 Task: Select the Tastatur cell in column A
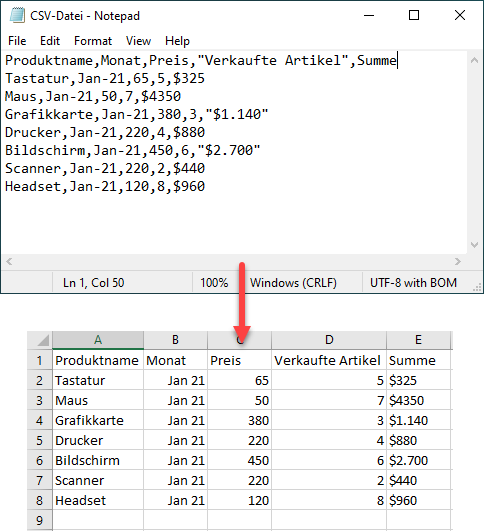(x=98, y=380)
